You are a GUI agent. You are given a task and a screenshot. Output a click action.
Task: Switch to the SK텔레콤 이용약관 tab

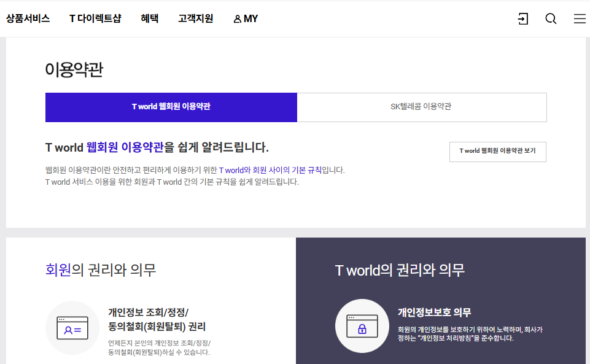point(422,107)
